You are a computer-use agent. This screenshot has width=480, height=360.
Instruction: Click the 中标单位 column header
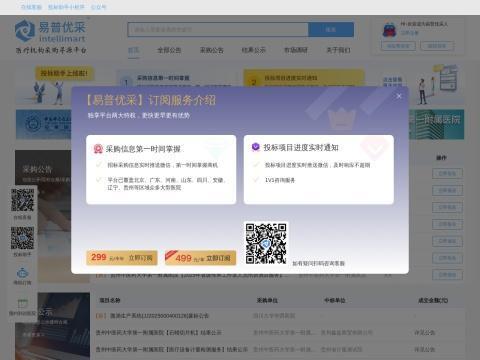tap(335, 300)
